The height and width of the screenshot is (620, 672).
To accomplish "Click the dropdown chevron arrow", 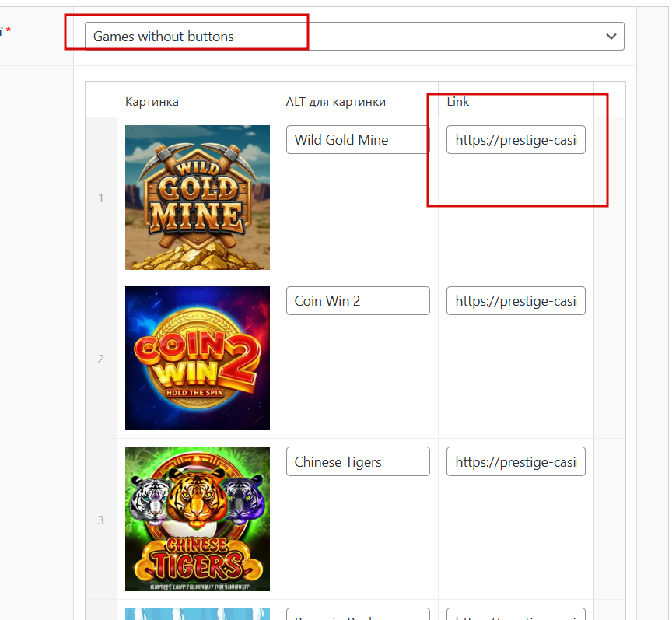I will pos(611,37).
